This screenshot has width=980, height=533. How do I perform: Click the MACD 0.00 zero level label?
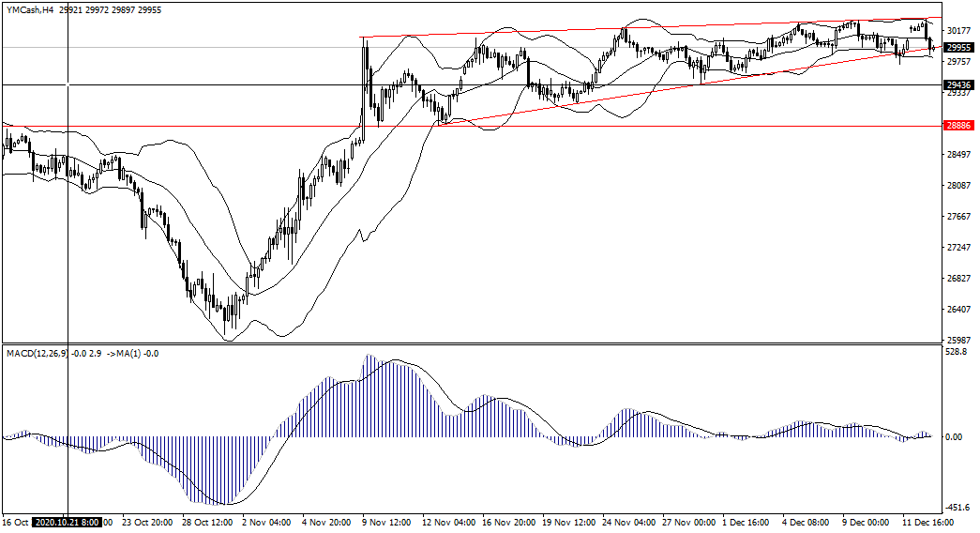(954, 437)
